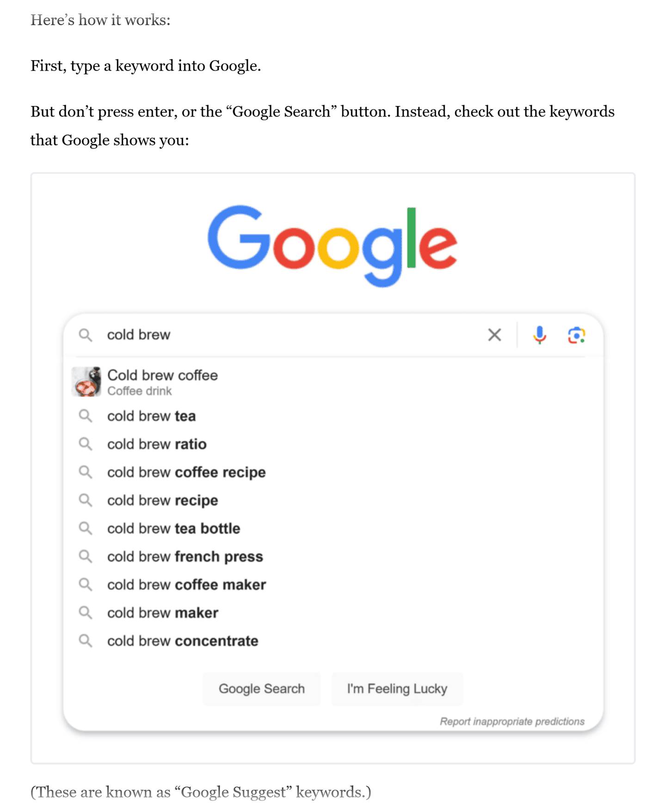The image size is (666, 812).
Task: Click magnifier icon beside cold brew concentrate
Action: (85, 640)
